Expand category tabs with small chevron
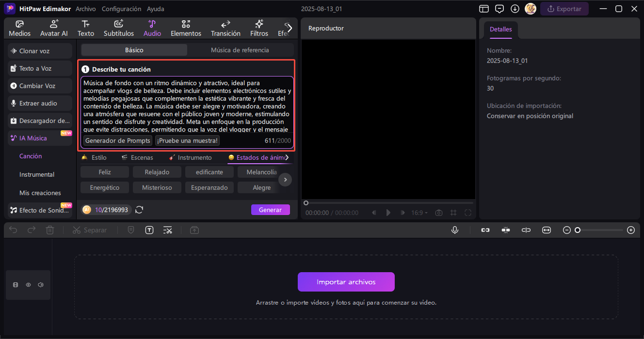The height and width of the screenshot is (339, 644). coord(287,157)
